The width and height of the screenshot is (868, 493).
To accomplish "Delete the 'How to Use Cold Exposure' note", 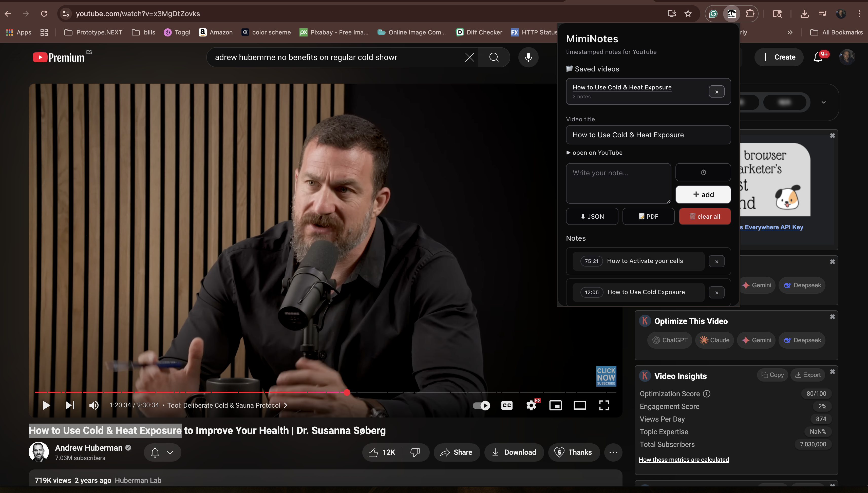I will tap(717, 293).
